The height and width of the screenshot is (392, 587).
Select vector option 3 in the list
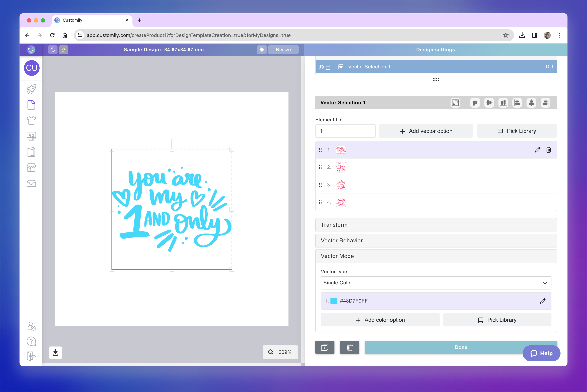(341, 185)
